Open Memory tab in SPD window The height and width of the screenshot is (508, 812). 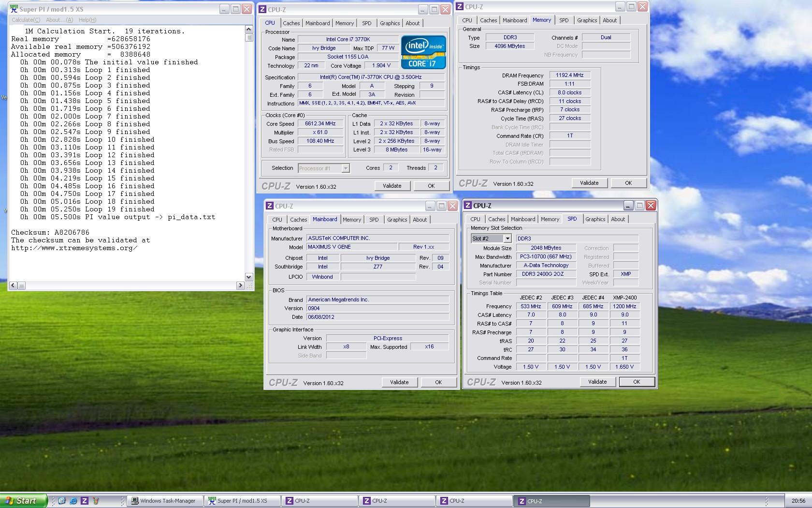(x=550, y=219)
